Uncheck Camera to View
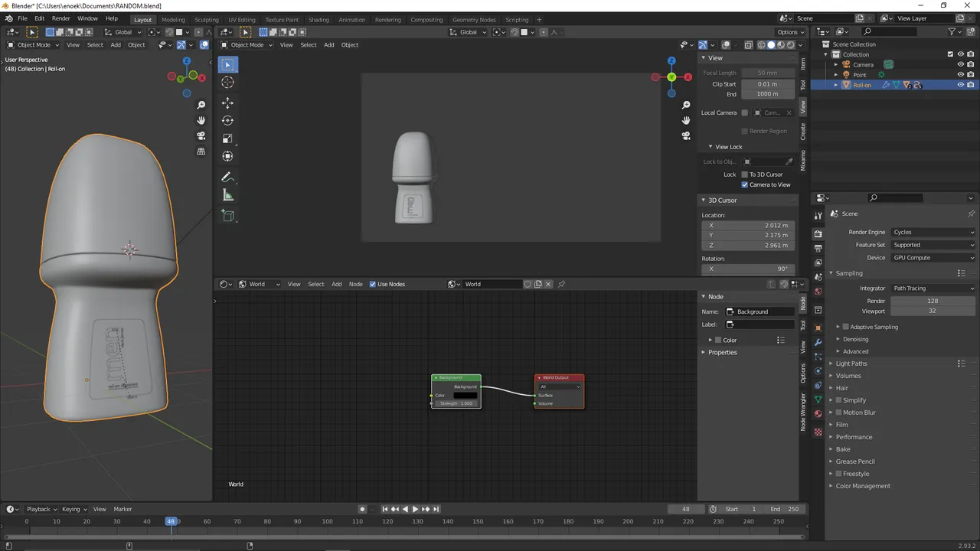This screenshot has height=551, width=980. click(744, 184)
